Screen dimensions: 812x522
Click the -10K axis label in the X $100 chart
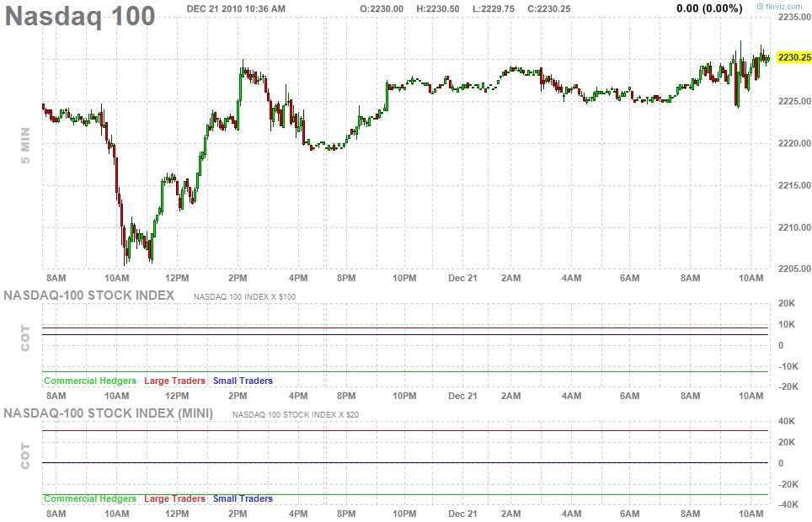788,366
